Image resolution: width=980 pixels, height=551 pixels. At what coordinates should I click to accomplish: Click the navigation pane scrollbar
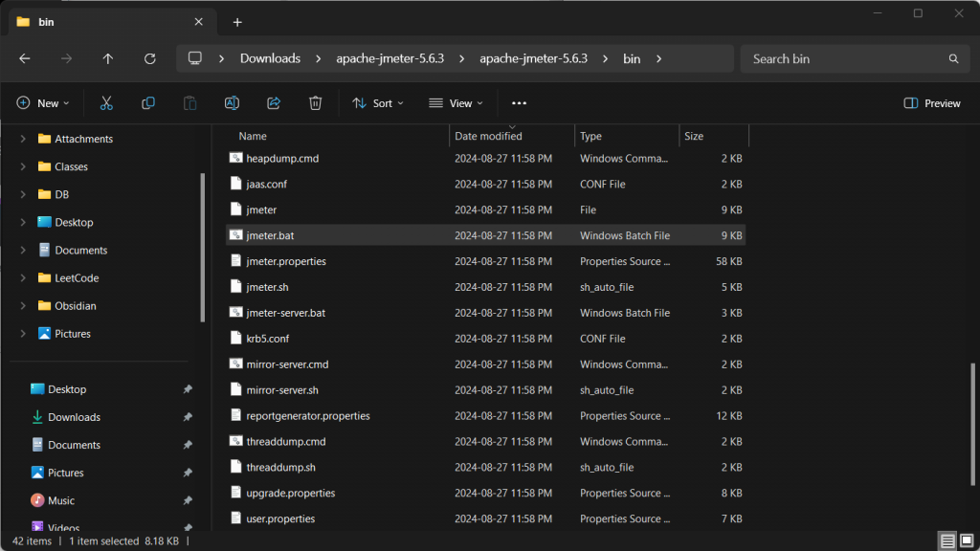[x=202, y=248]
